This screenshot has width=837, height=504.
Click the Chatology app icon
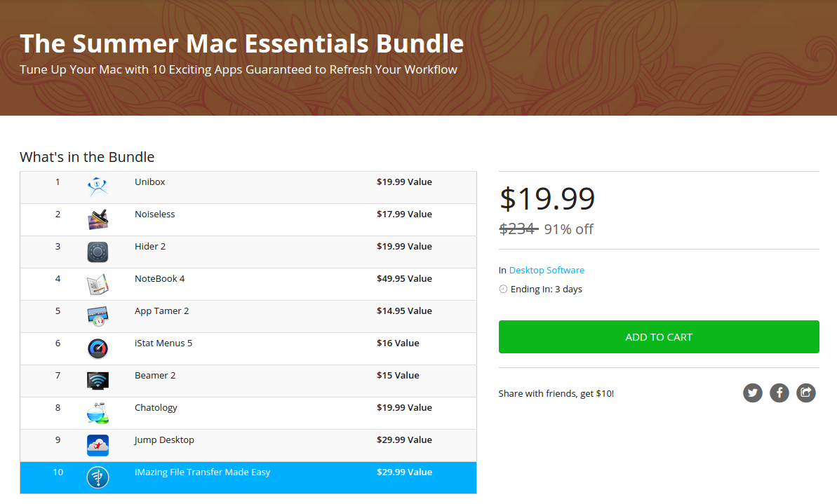(98, 413)
